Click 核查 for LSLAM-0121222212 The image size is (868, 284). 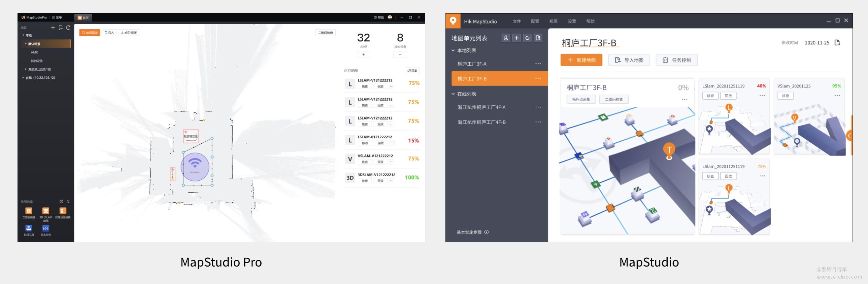coord(365,143)
